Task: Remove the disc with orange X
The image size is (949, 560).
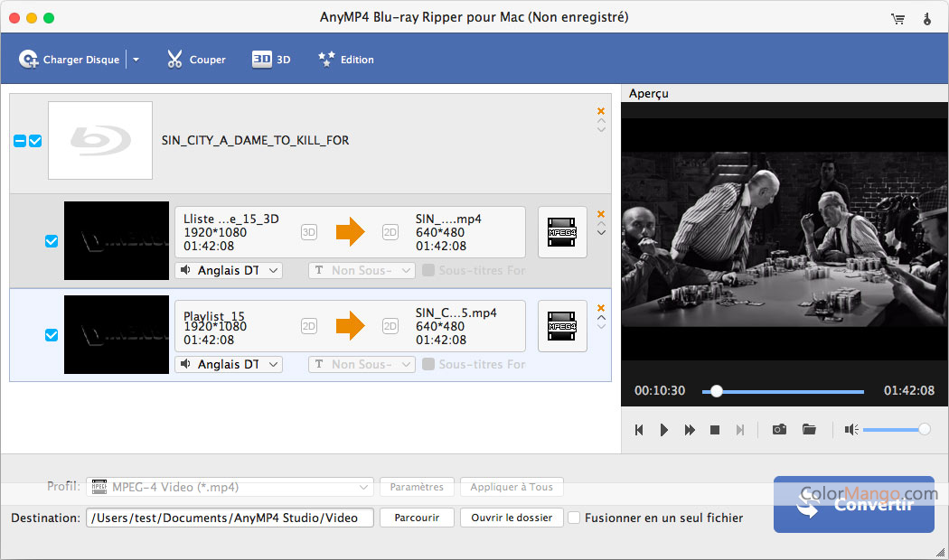Action: (601, 111)
